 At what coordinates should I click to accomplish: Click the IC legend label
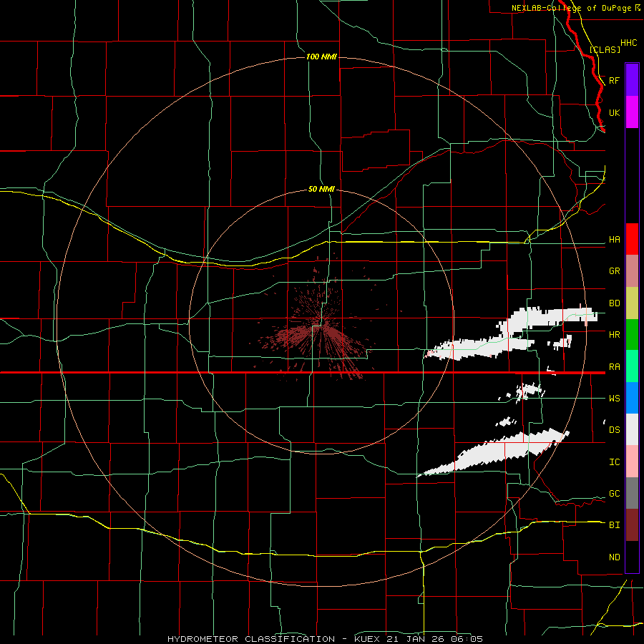tap(615, 462)
